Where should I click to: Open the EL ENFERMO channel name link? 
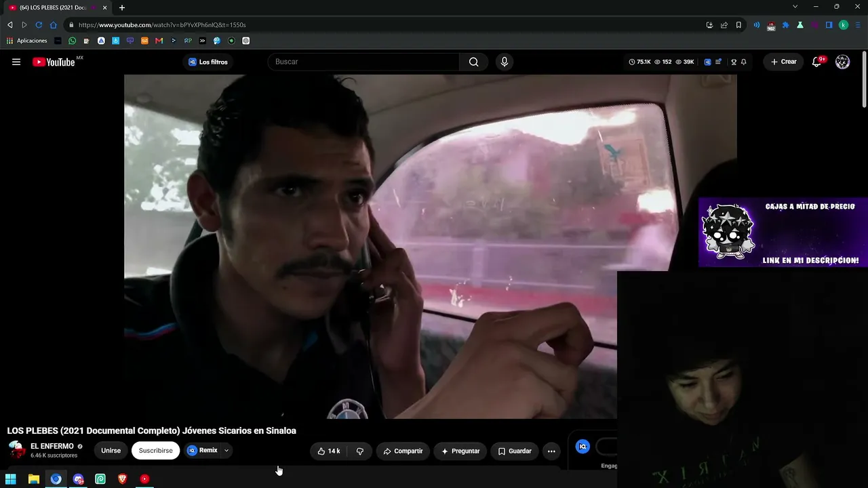[52, 447]
